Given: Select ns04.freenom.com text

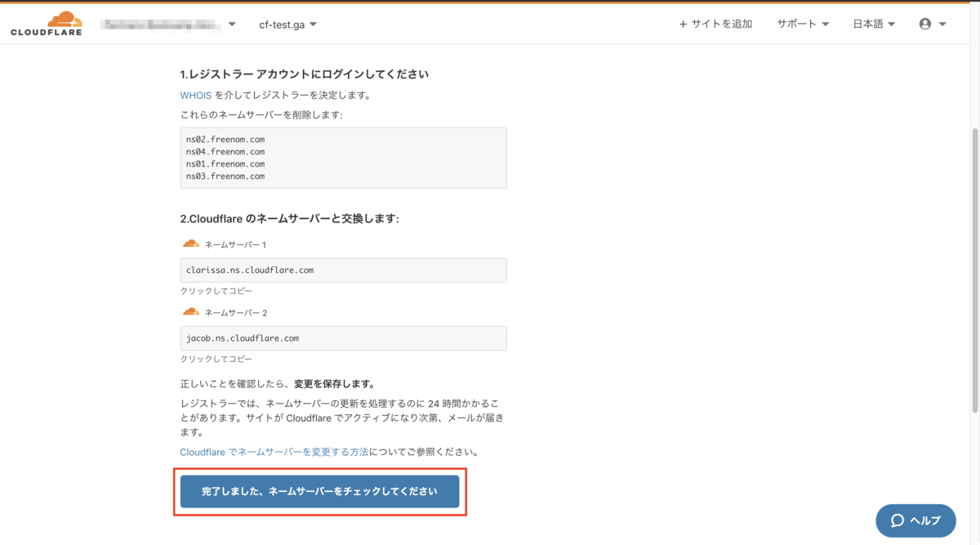Looking at the screenshot, I should click(225, 152).
